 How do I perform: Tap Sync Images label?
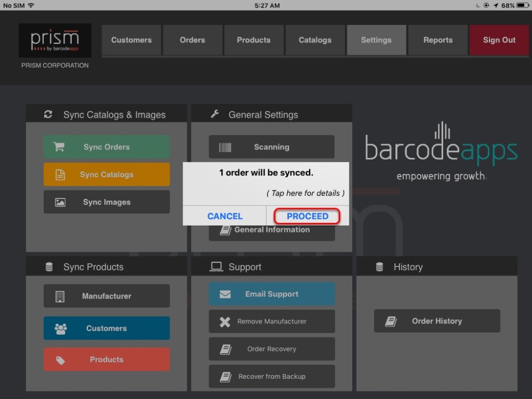pyautogui.click(x=106, y=202)
